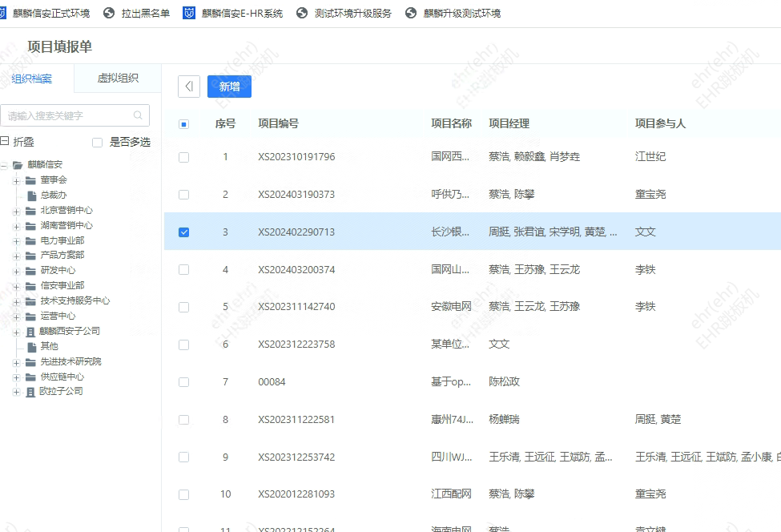Click the 麒麟信安E-HR系统 bookmark shield icon

pyautogui.click(x=188, y=12)
